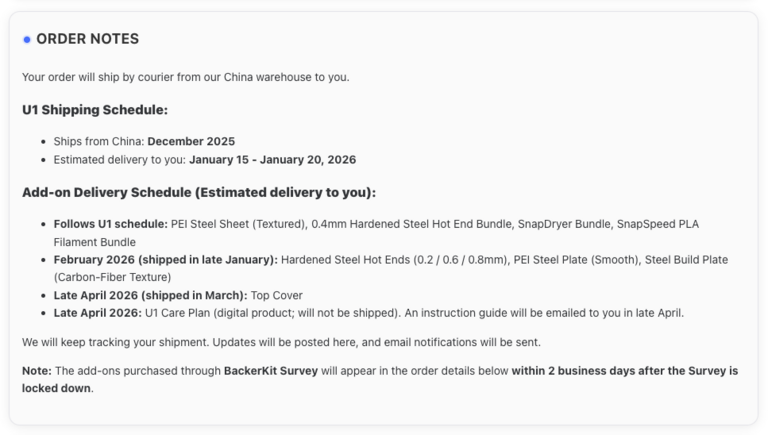
Task: Click the bold Note: label
Action: [37, 371]
